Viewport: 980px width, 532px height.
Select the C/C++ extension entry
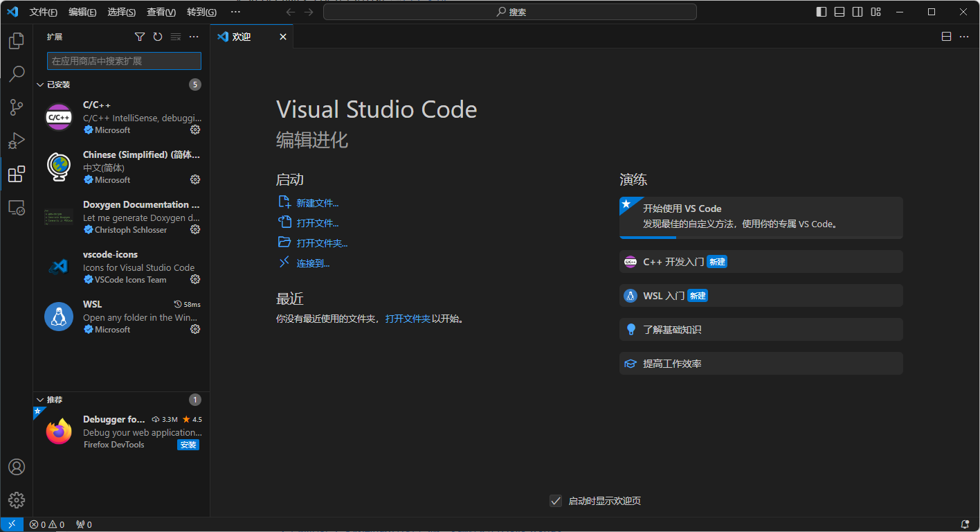[x=121, y=118]
